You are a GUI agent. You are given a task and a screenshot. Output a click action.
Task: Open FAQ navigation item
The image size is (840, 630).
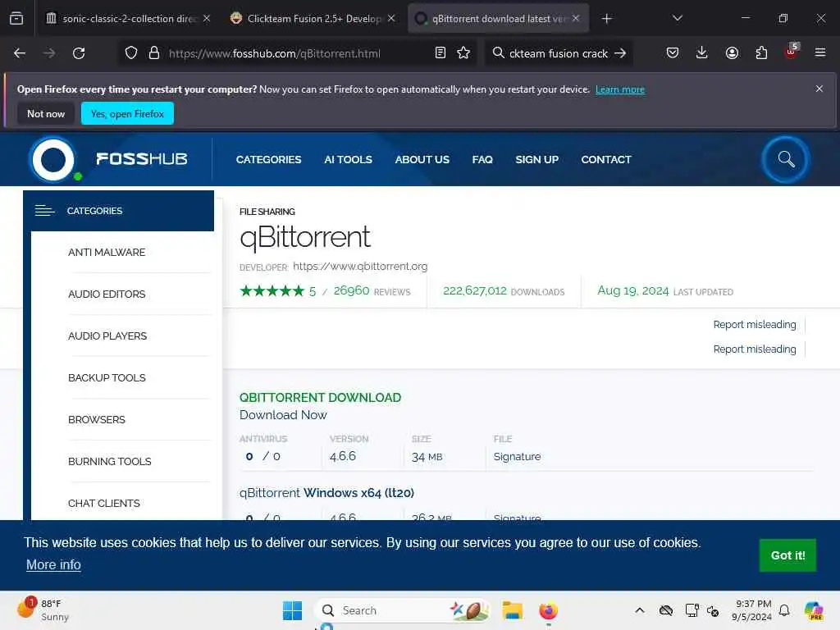pyautogui.click(x=482, y=160)
